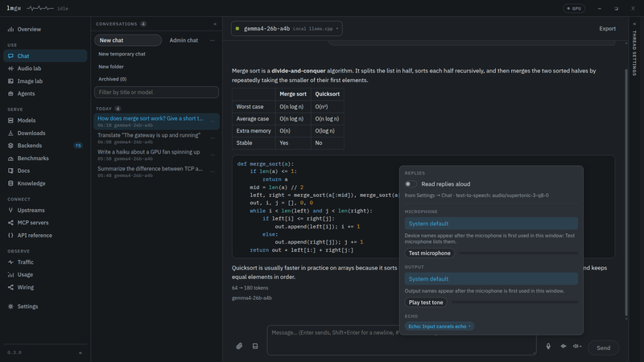The height and width of the screenshot is (362, 644).
Task: Click Play test tone
Action: [x=426, y=302]
